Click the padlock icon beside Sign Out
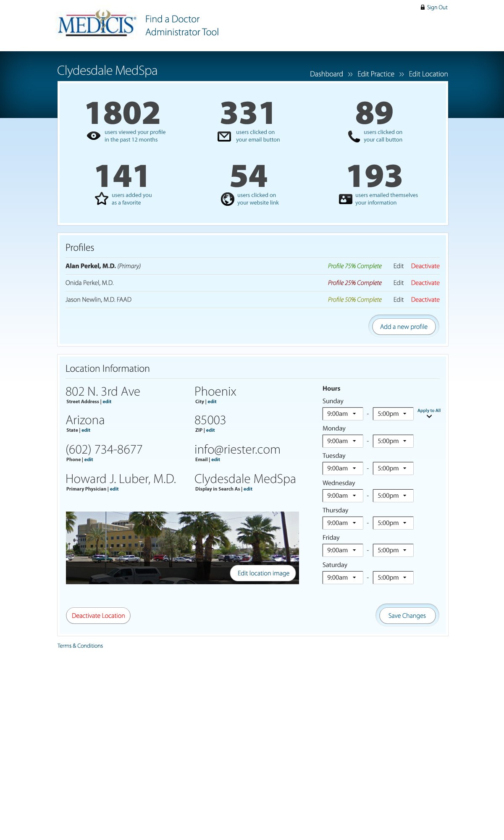504x840 pixels. point(423,7)
